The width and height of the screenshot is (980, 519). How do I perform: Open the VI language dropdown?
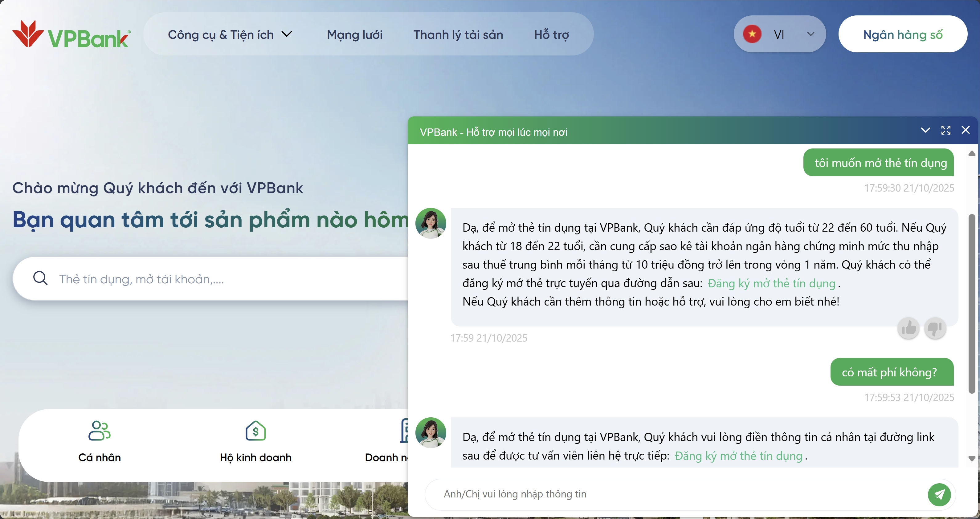pyautogui.click(x=779, y=34)
